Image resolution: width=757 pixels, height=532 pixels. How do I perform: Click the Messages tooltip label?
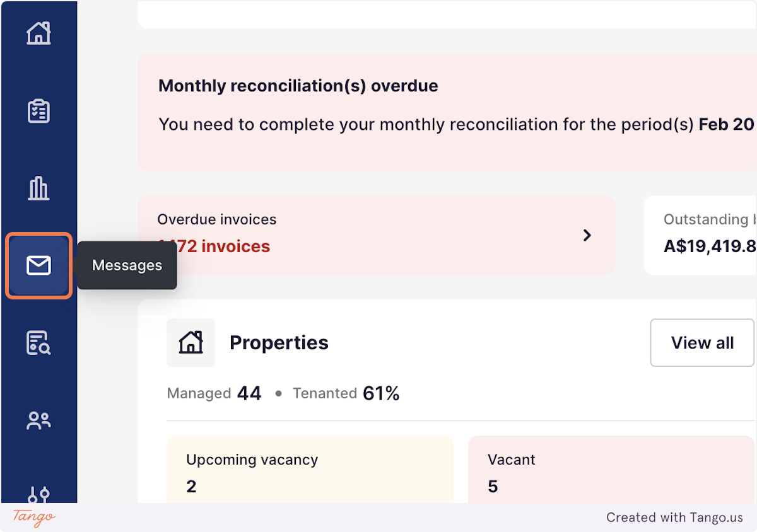(x=127, y=265)
